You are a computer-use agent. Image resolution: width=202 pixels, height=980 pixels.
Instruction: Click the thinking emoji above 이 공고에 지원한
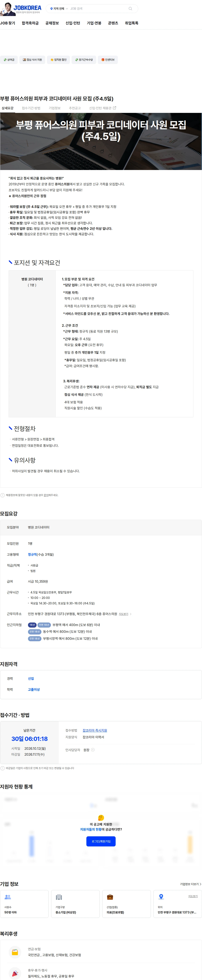[x=101, y=818]
